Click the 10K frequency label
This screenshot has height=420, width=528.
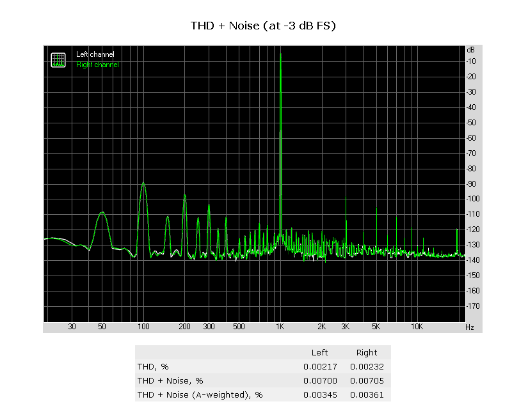[417, 327]
